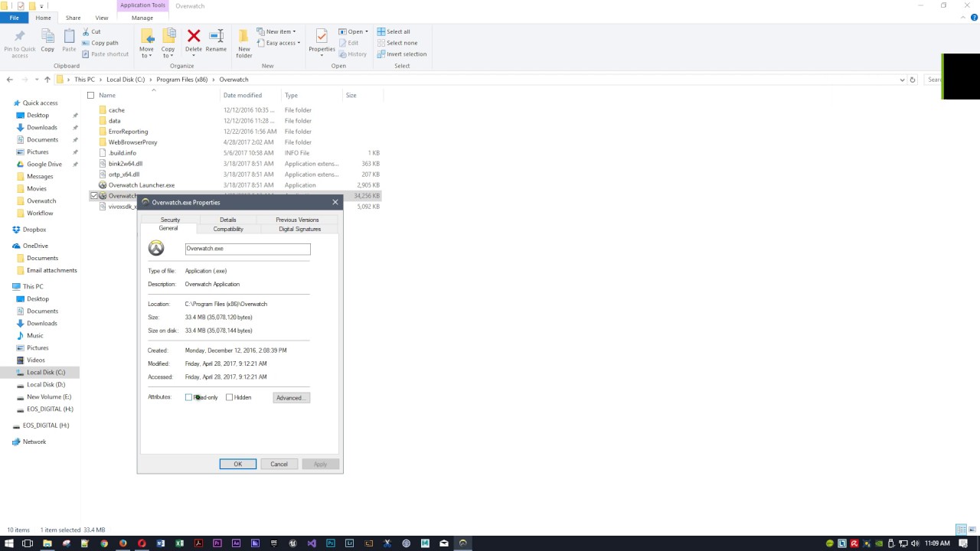Click the volume speaker tray icon

point(915,543)
